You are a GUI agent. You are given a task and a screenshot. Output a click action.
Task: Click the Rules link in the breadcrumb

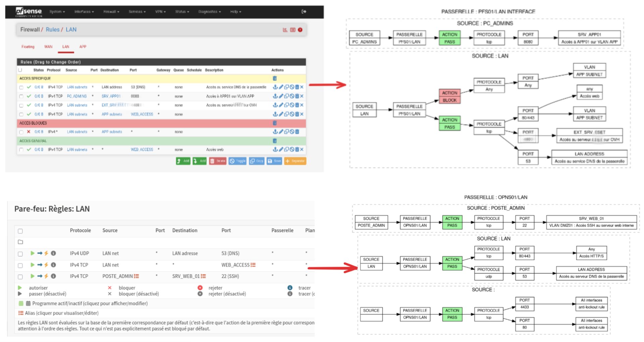52,30
